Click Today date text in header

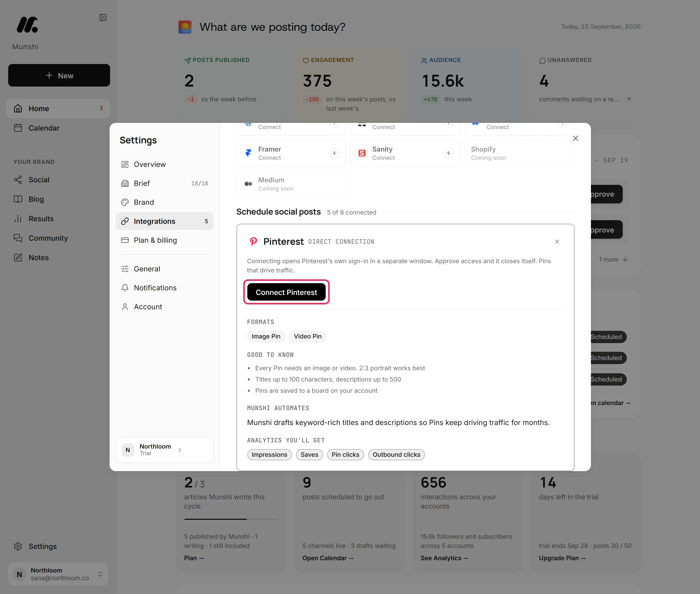click(601, 27)
